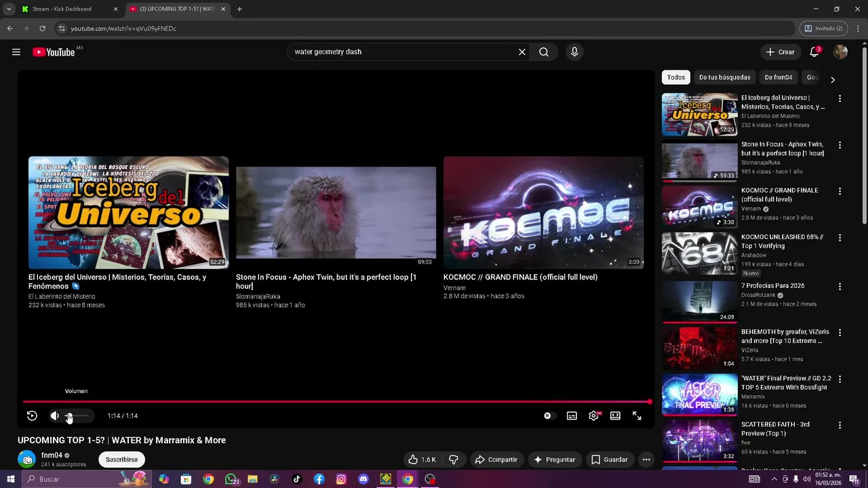868x488 pixels.
Task: Open the SCATTERED FAITH 3rd Preview title
Action: click(x=775, y=429)
